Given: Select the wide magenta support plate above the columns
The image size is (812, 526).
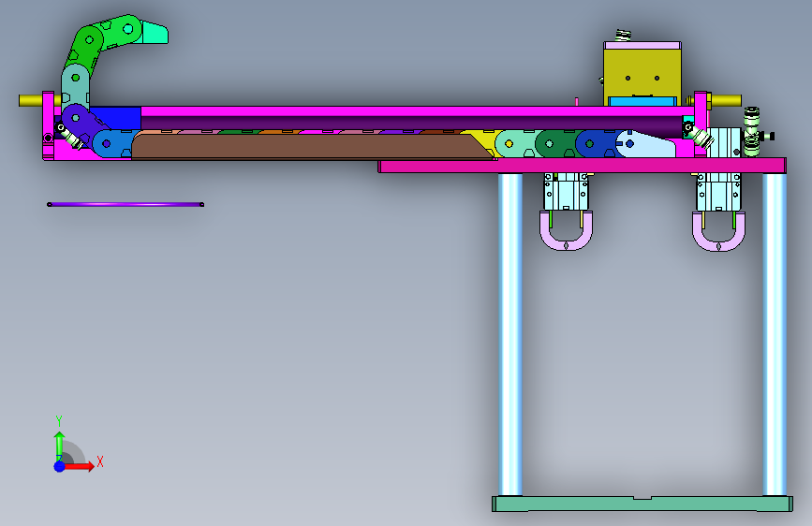Looking at the screenshot, I should pos(582,166).
